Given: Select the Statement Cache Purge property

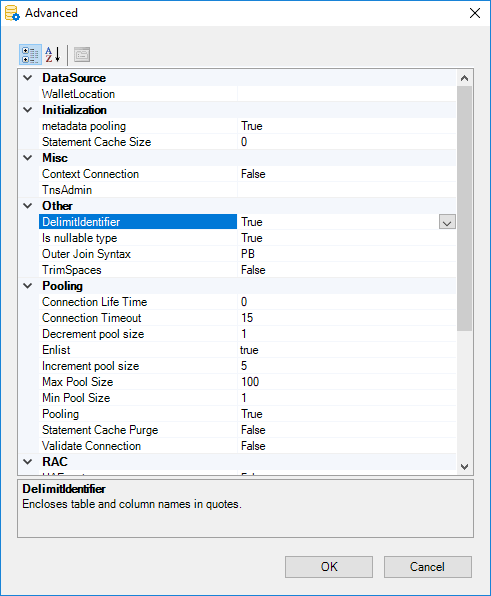Looking at the screenshot, I should [x=138, y=430].
